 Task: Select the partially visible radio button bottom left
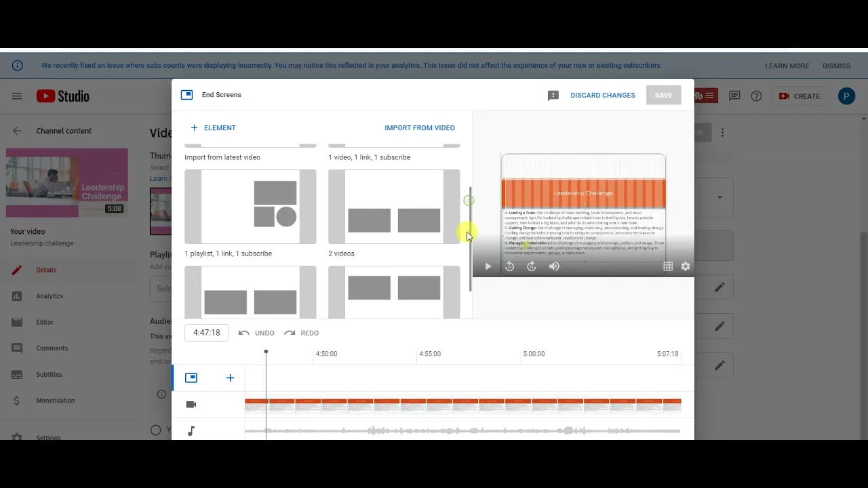pos(156,430)
